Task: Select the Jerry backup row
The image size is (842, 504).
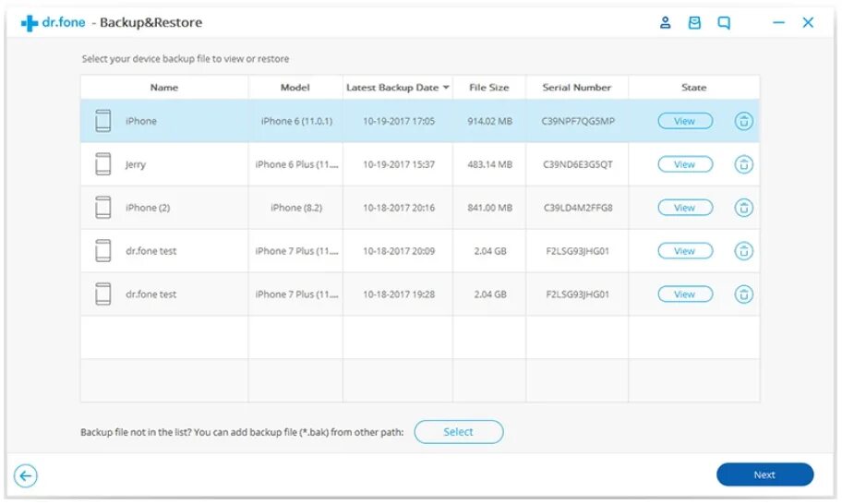Action: coord(420,164)
